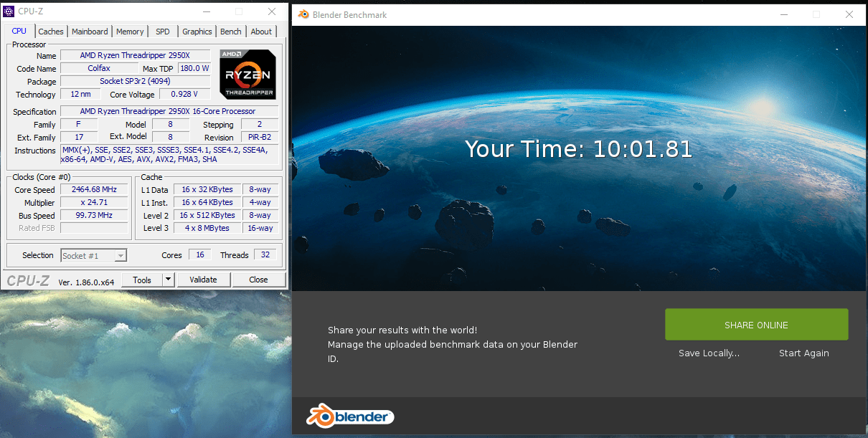Click the Tools button in CPU-Z
This screenshot has height=438, width=868.
click(x=142, y=280)
